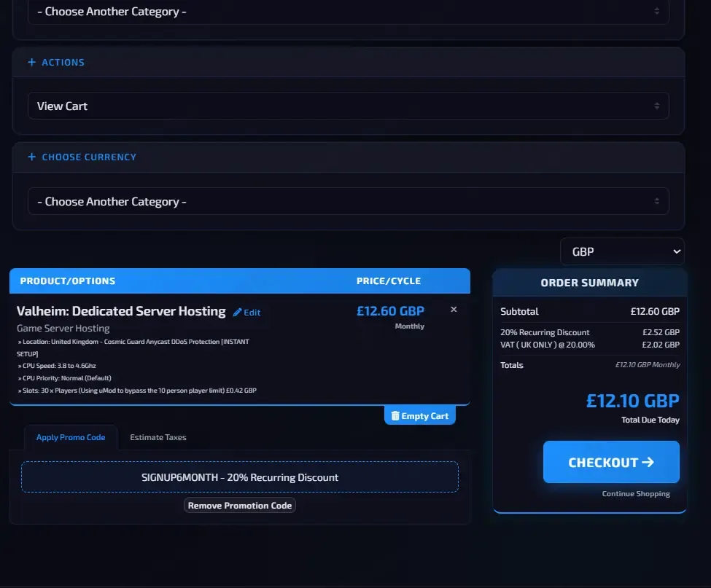The height and width of the screenshot is (588, 711).
Task: Click the CPU Priority: Normal (Default) line
Action: 64,378
